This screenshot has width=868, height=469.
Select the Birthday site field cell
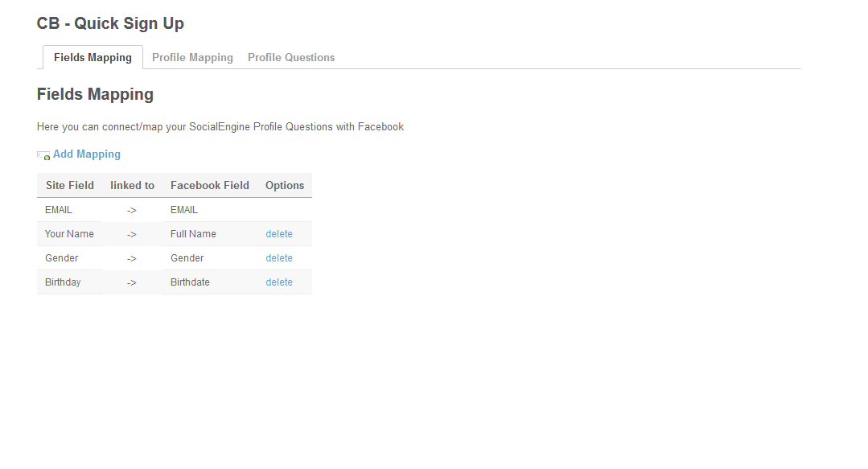pos(63,282)
